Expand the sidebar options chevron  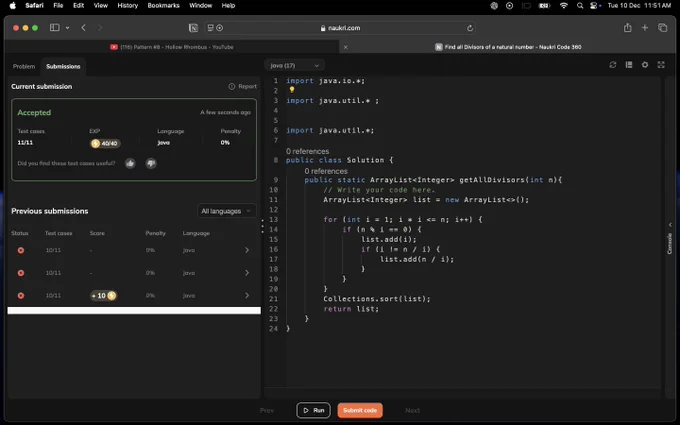point(67,28)
